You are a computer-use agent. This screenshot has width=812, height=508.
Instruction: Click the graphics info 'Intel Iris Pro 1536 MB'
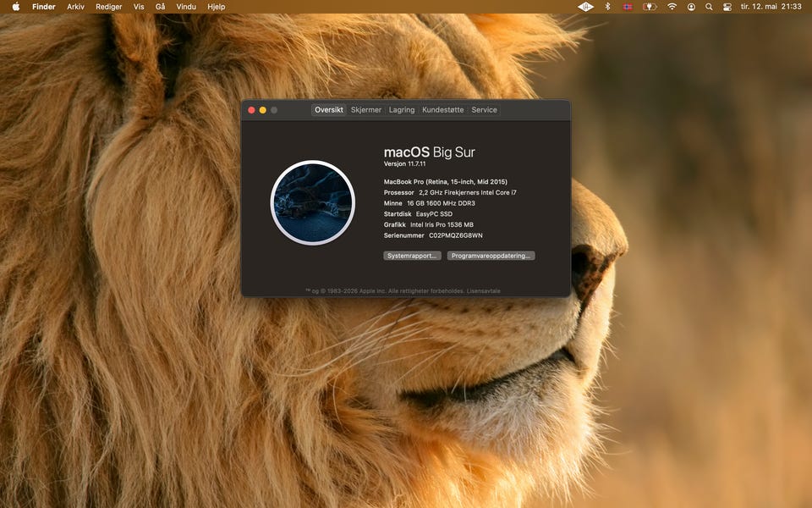442,224
